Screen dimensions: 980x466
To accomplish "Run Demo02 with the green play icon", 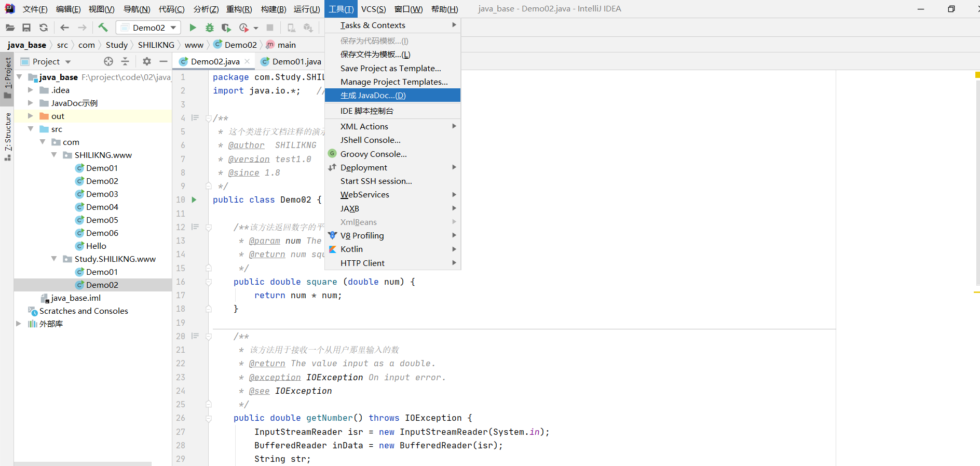I will 193,28.
